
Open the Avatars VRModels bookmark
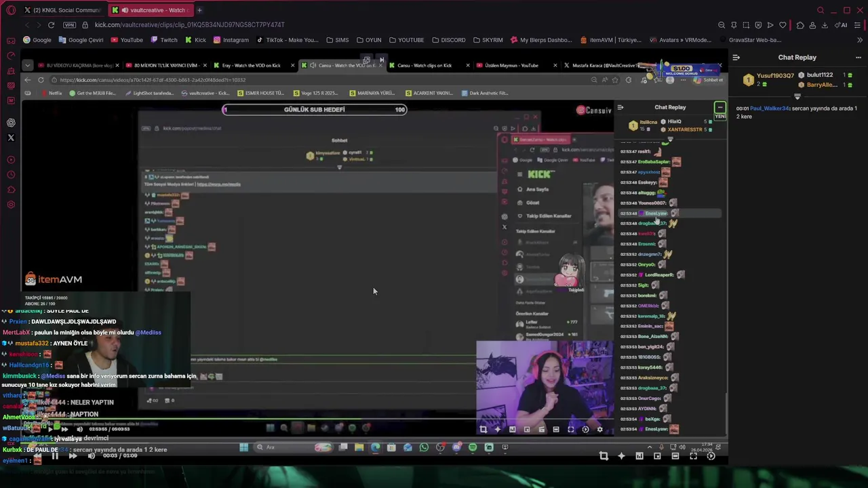(680, 40)
